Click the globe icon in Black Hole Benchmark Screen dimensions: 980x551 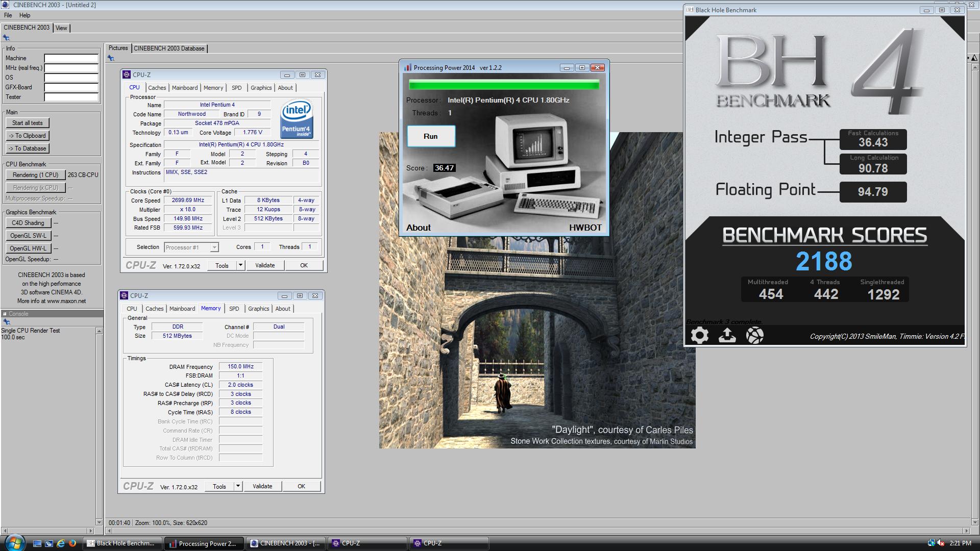pos(755,335)
